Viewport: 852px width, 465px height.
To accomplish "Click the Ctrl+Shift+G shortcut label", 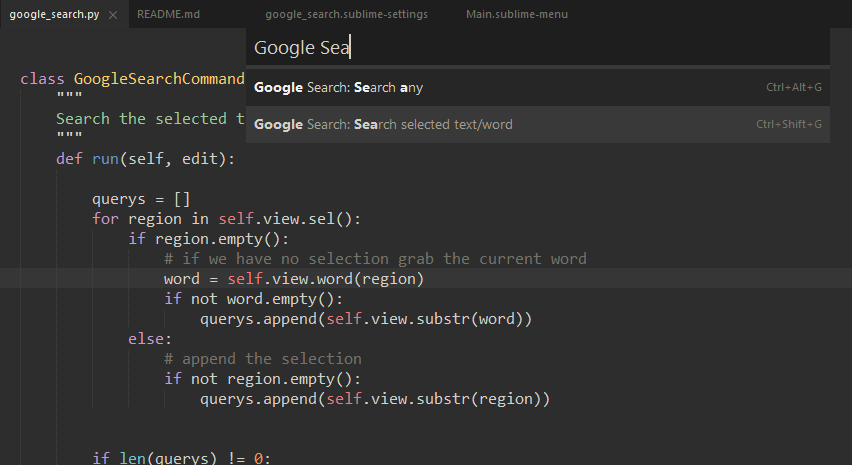I will [x=789, y=124].
